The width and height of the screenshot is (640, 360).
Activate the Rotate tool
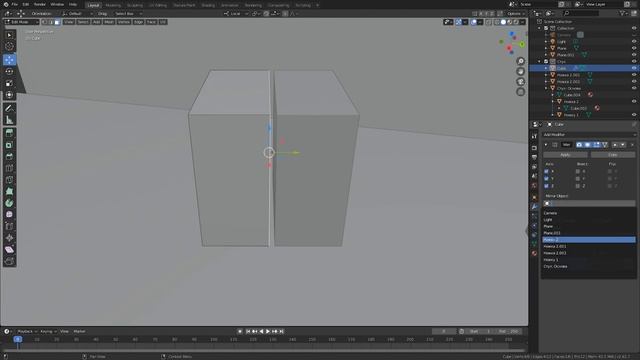point(9,71)
